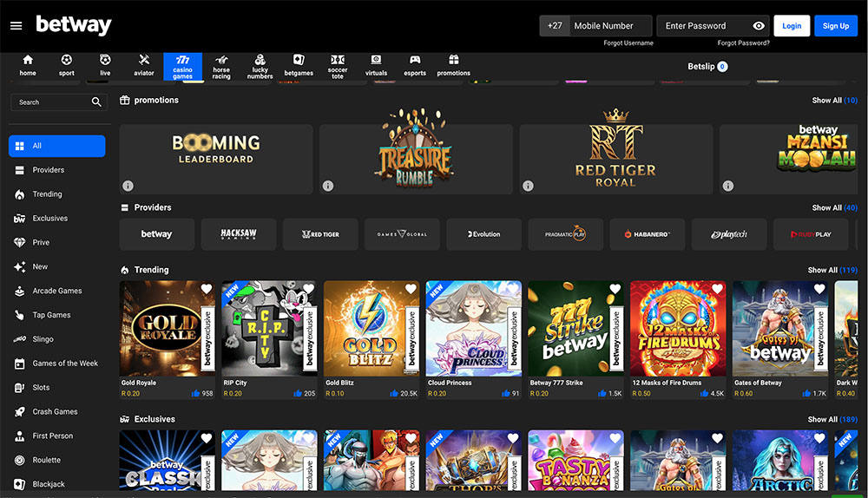
Task: Select Exclusives in sidebar
Action: [x=57, y=219]
